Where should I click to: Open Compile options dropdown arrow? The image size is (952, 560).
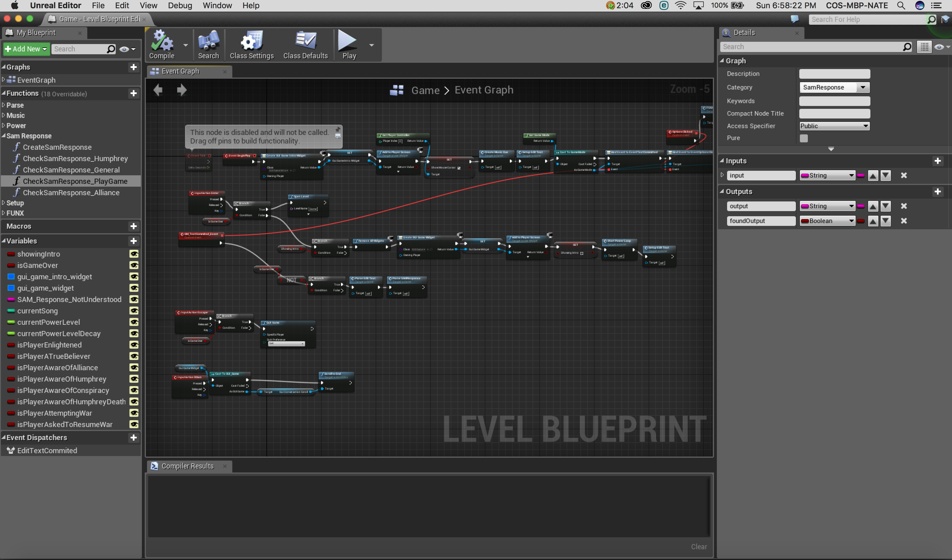click(185, 45)
